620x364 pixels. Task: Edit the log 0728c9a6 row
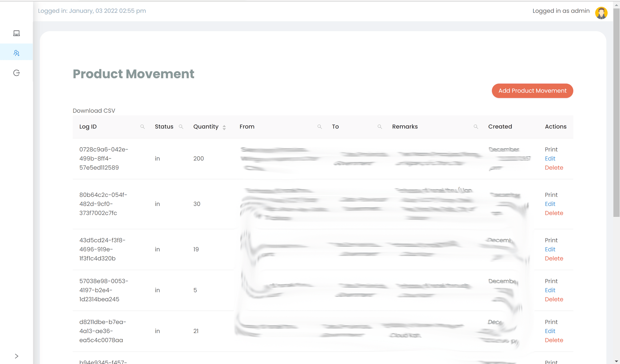coord(550,158)
